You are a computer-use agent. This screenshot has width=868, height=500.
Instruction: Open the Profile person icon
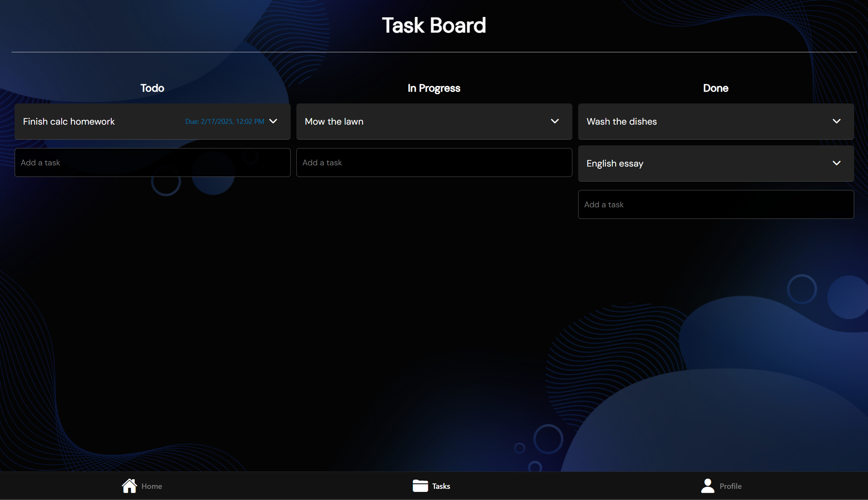(707, 485)
